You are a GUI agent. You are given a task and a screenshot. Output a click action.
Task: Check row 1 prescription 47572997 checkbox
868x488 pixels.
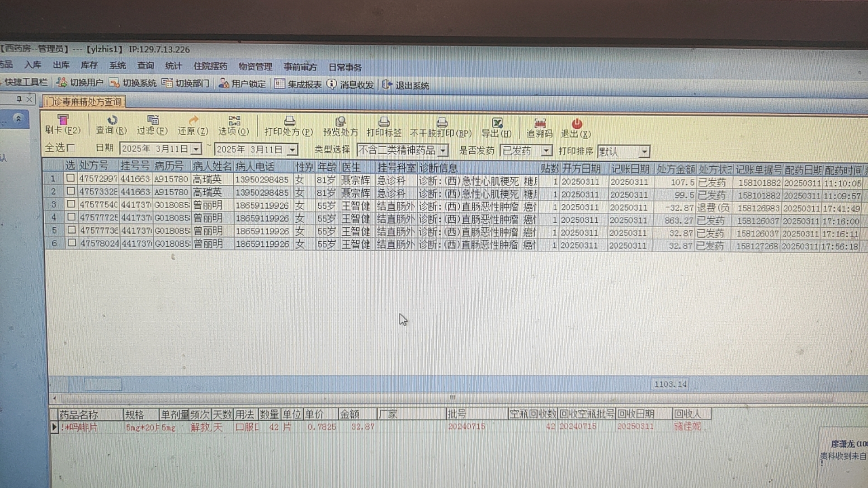coord(71,178)
